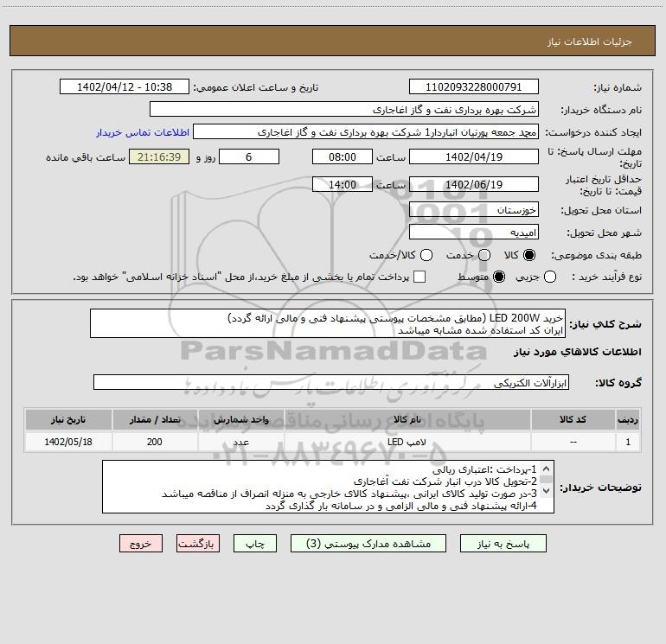Click the buyer notes scroll down arrow
The image size is (666, 644).
[x=547, y=491]
